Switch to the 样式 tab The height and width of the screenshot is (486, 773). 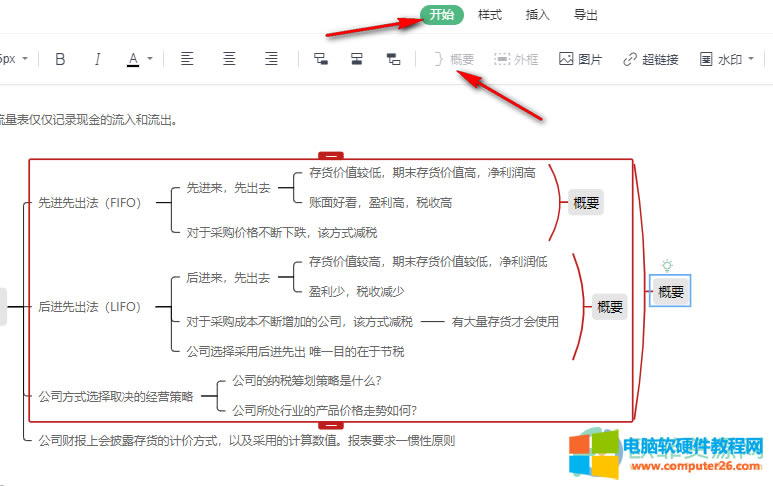tap(490, 15)
